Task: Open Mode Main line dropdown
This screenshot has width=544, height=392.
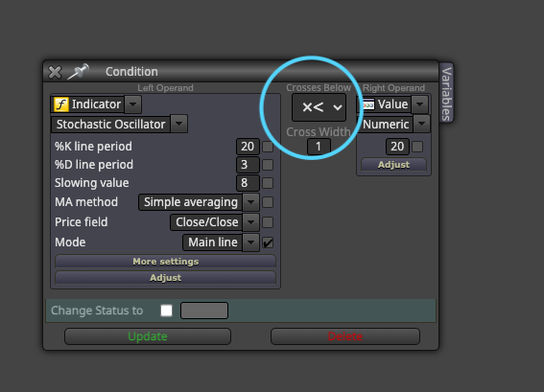Action: click(250, 242)
